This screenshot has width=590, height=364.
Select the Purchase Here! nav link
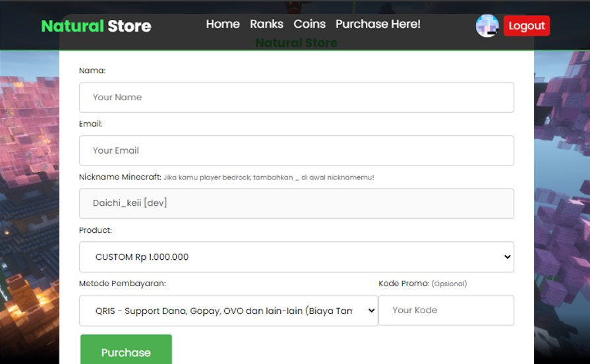click(378, 24)
